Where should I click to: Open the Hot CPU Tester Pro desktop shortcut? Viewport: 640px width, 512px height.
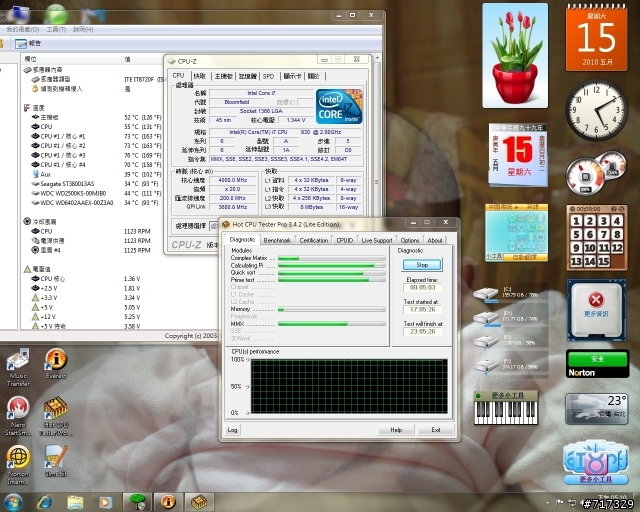[x=56, y=416]
